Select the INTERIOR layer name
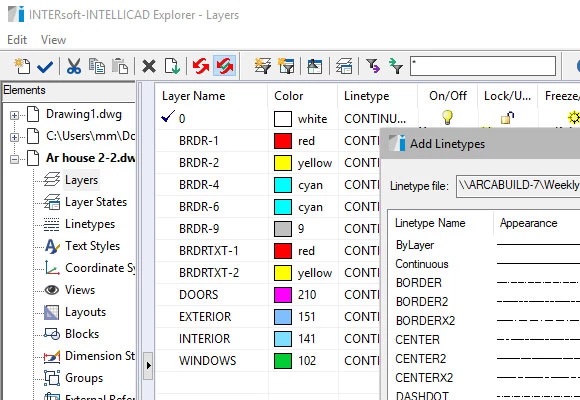 click(x=204, y=339)
